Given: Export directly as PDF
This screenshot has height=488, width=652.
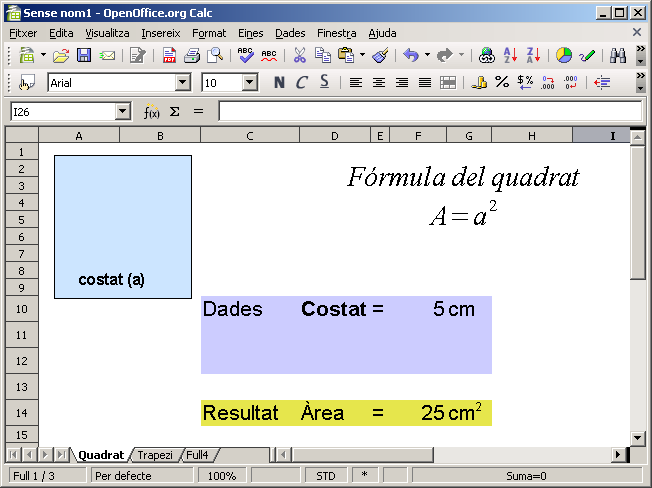Looking at the screenshot, I should pyautogui.click(x=167, y=56).
